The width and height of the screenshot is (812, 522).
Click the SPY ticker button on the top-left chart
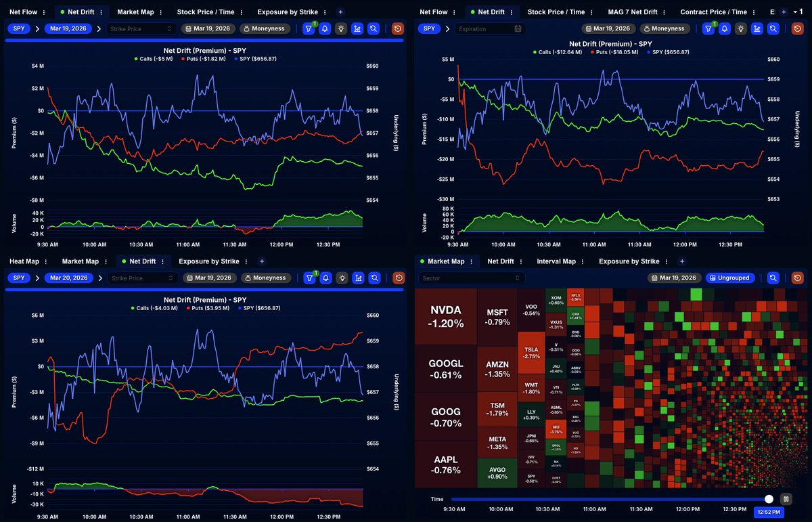click(19, 28)
